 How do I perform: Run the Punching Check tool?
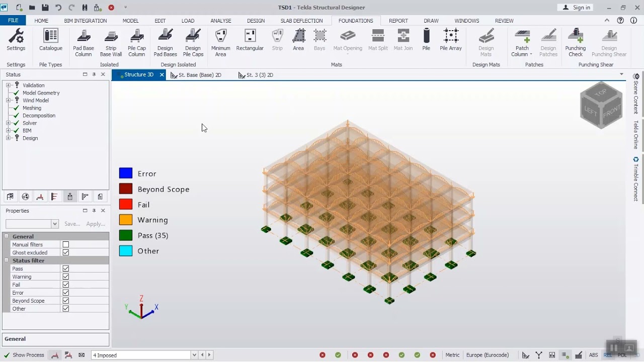pyautogui.click(x=576, y=43)
